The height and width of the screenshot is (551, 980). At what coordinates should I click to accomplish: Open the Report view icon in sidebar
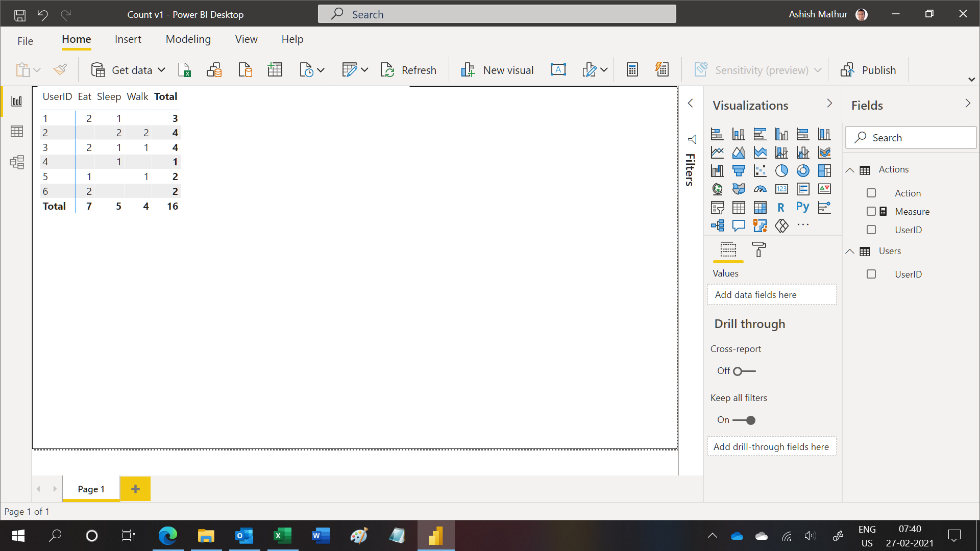pos(17,101)
